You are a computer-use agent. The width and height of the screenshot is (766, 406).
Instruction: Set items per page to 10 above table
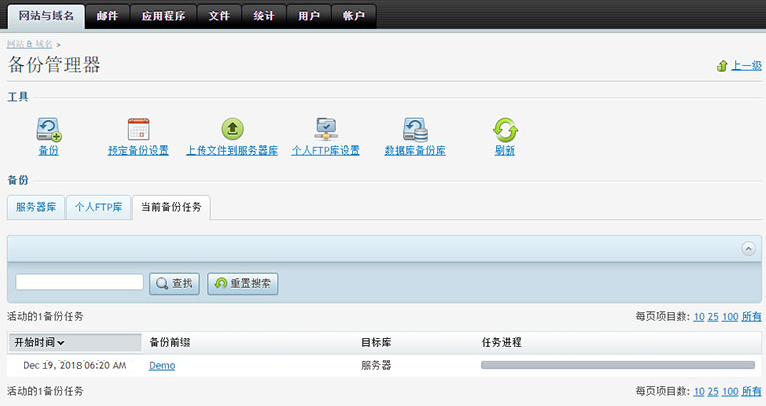click(x=699, y=317)
